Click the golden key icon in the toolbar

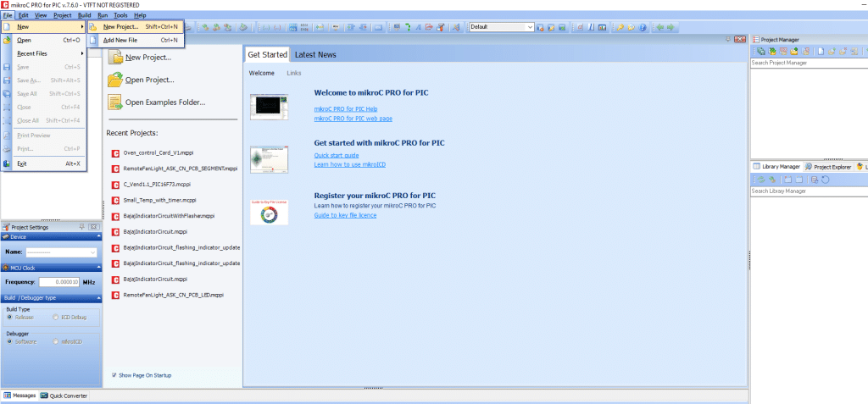click(620, 26)
